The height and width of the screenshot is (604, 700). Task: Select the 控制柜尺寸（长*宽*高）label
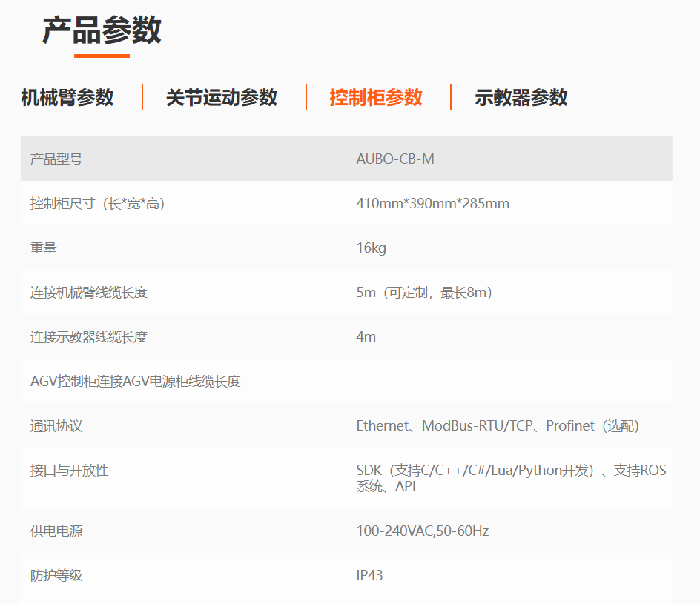(97, 203)
